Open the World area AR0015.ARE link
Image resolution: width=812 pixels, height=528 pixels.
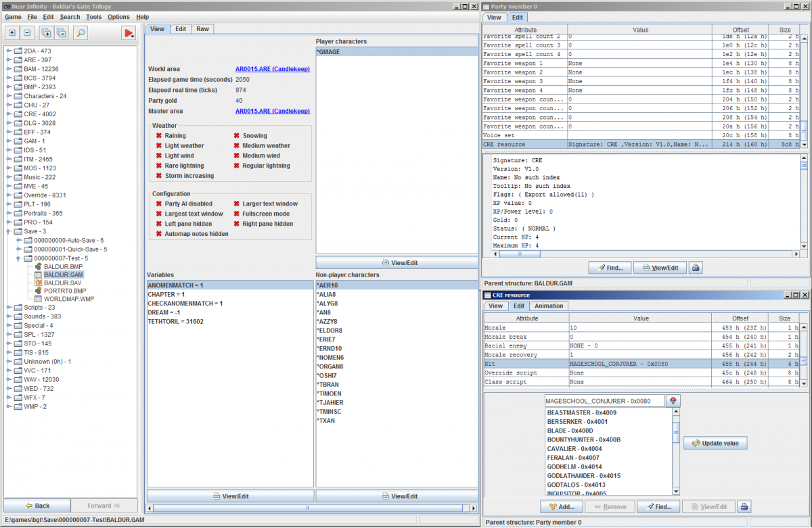[273, 69]
